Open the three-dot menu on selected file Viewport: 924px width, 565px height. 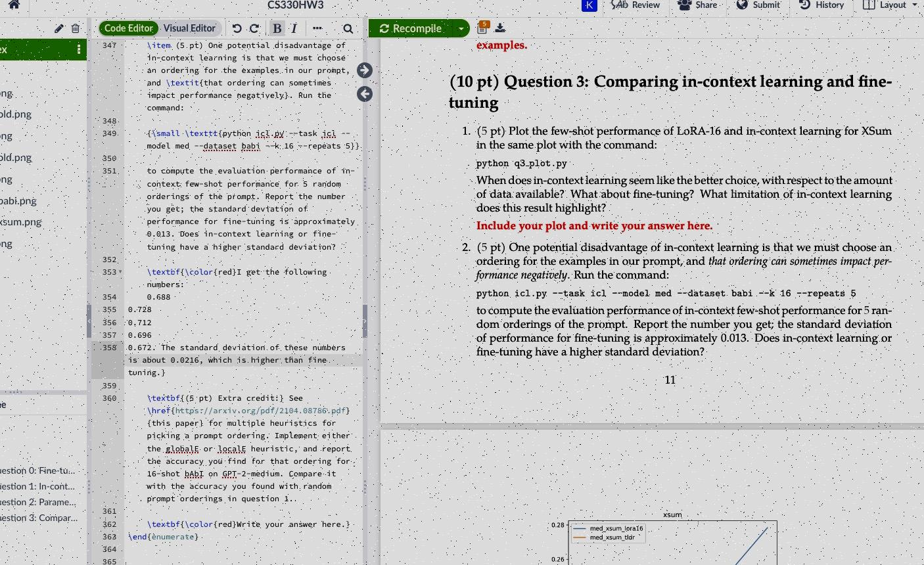pyautogui.click(x=79, y=49)
